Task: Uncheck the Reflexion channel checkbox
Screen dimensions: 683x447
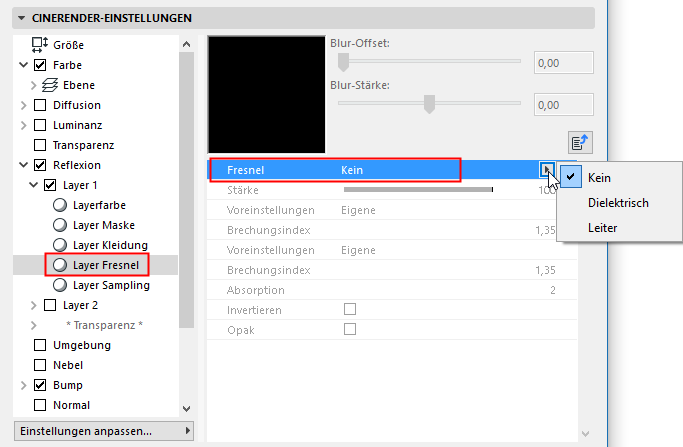Action: [x=40, y=165]
